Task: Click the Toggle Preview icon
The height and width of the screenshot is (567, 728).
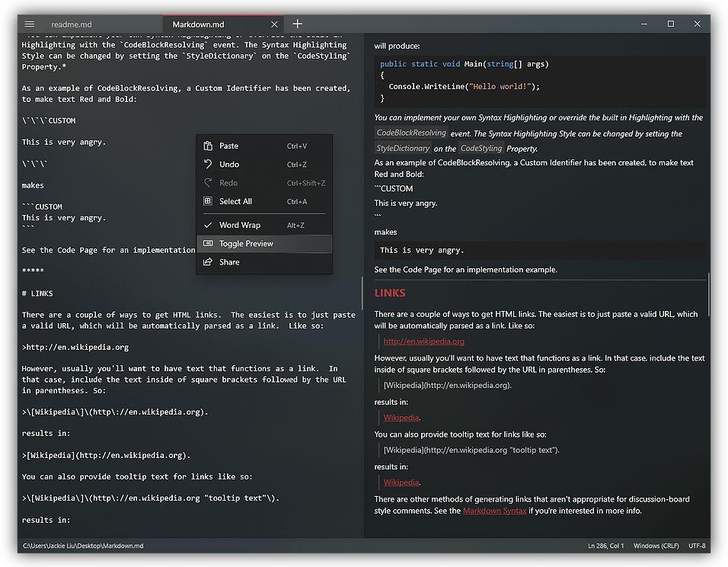Action: tap(208, 244)
